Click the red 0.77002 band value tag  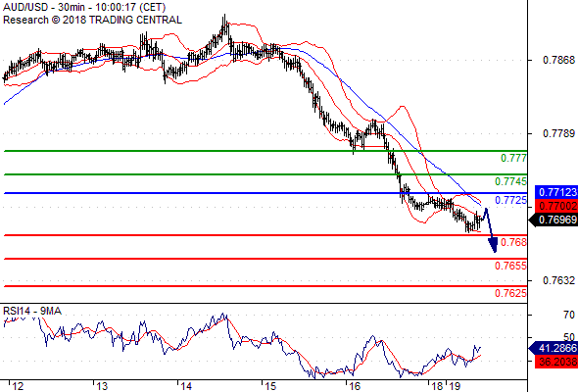point(556,206)
